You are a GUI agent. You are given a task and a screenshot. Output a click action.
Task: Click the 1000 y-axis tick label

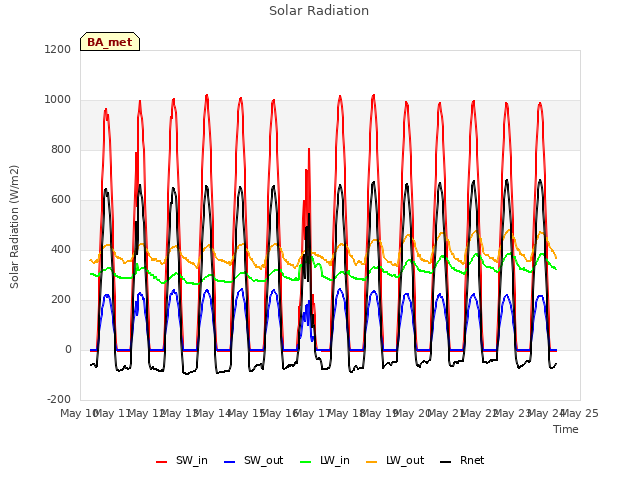pyautogui.click(x=58, y=100)
